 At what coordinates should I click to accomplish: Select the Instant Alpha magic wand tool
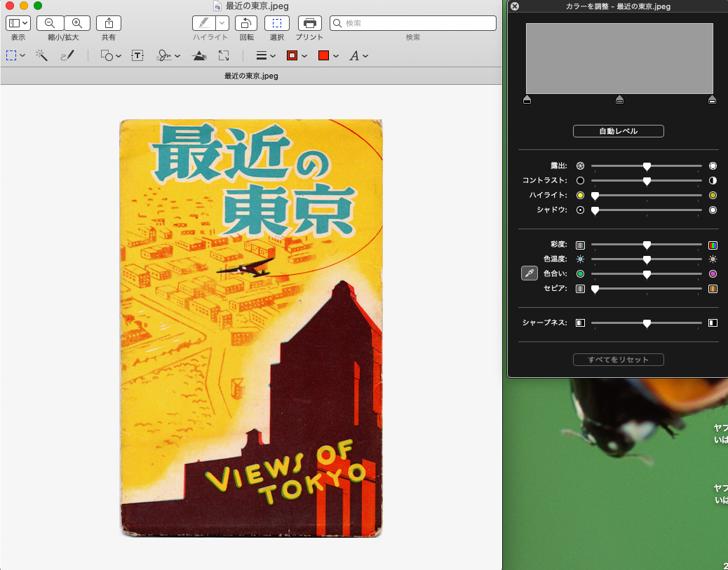point(41,55)
